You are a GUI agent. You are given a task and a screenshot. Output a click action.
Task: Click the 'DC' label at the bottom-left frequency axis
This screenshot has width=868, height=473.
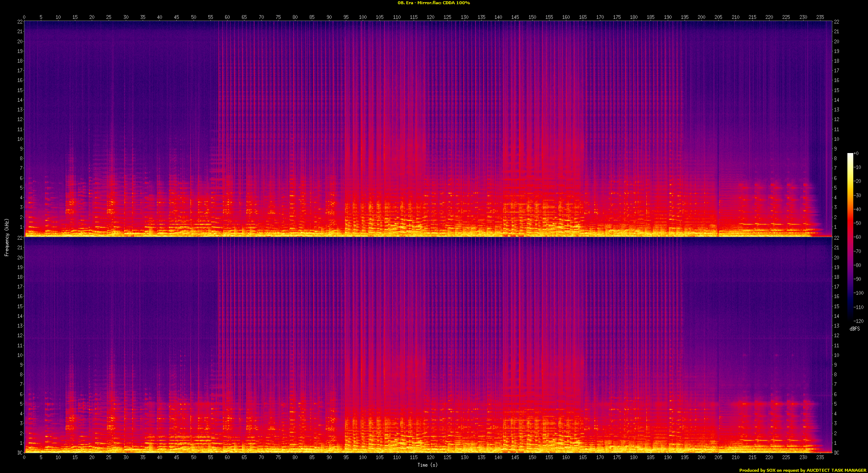coord(20,453)
